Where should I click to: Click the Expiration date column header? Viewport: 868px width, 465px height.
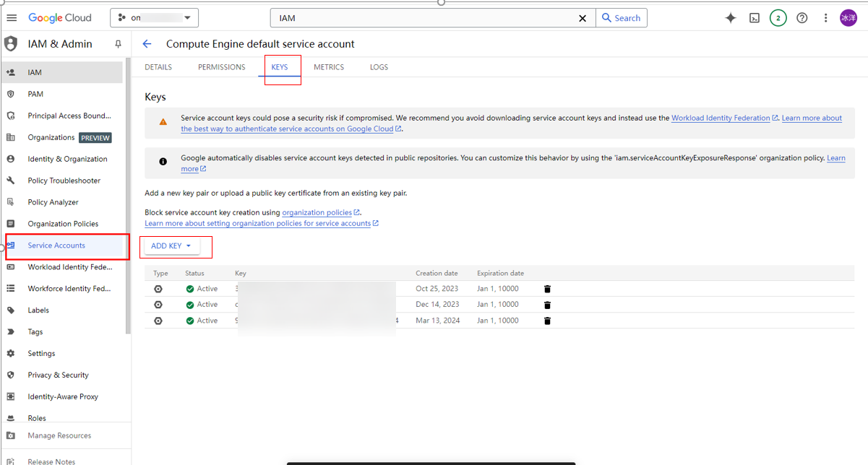click(x=500, y=273)
